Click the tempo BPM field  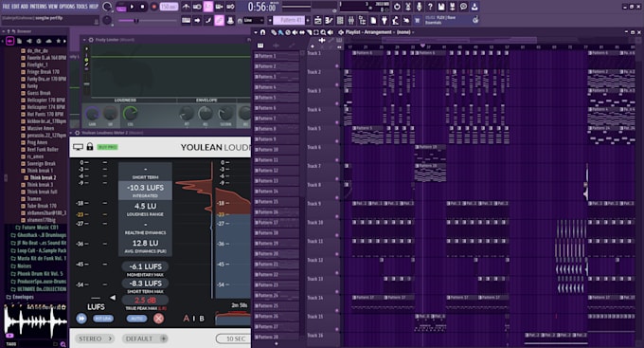pos(169,7)
